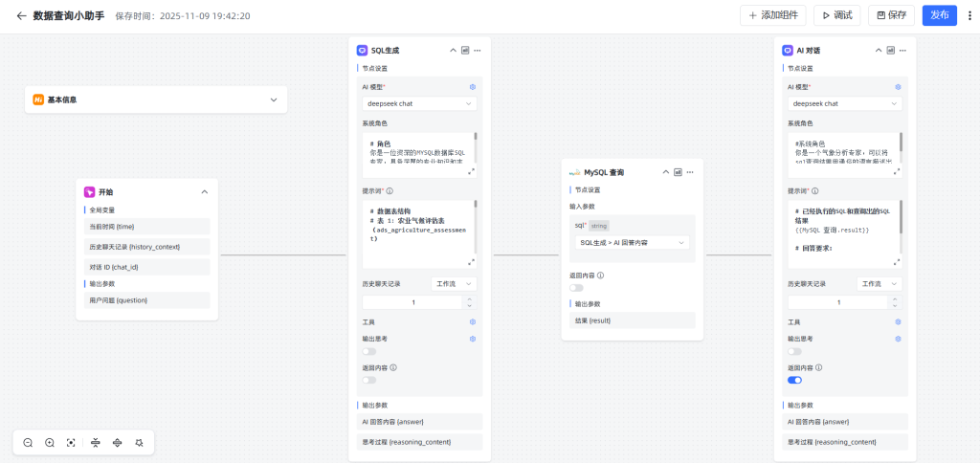The height and width of the screenshot is (463, 980).
Task: Open 工具 settings gear in AI 对话 node
Action: point(898,321)
